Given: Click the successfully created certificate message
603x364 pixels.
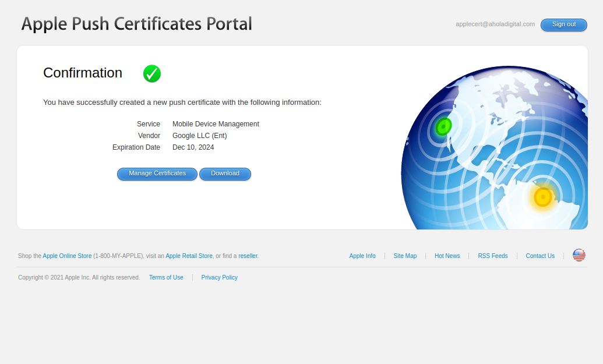Looking at the screenshot, I should 182,103.
